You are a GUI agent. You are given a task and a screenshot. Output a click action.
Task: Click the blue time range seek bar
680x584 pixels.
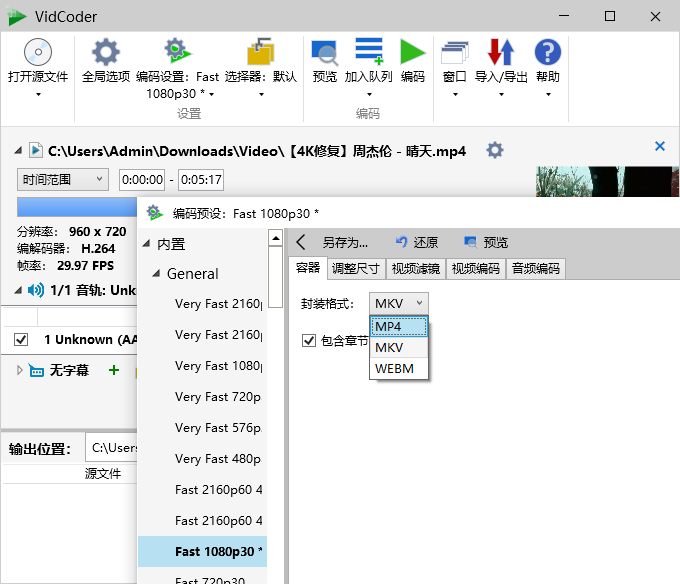coord(77,207)
